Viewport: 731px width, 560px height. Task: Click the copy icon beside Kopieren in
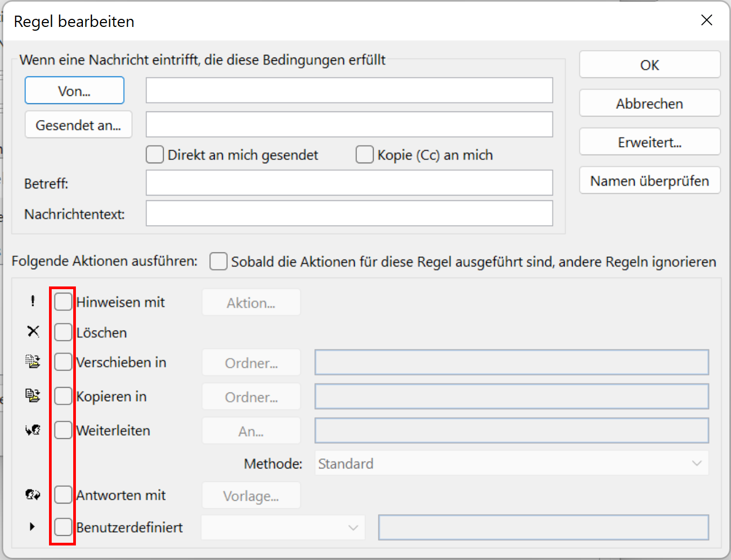pyautogui.click(x=33, y=395)
